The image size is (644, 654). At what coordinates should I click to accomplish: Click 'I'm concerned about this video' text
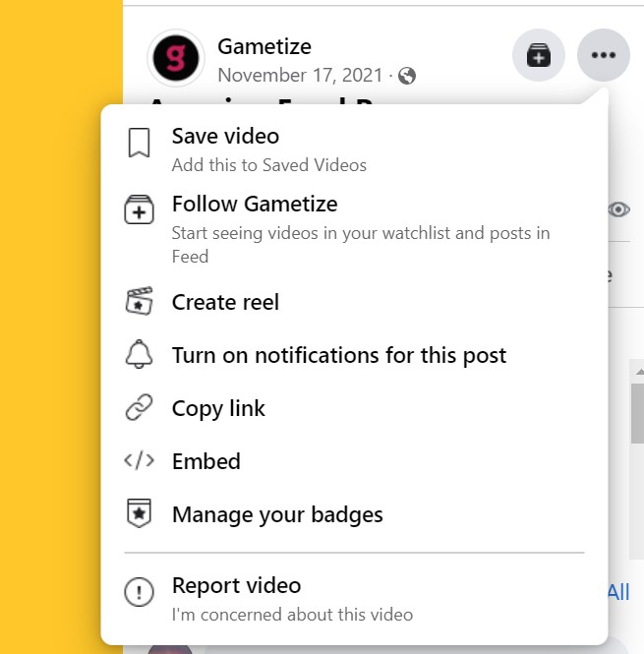(292, 615)
